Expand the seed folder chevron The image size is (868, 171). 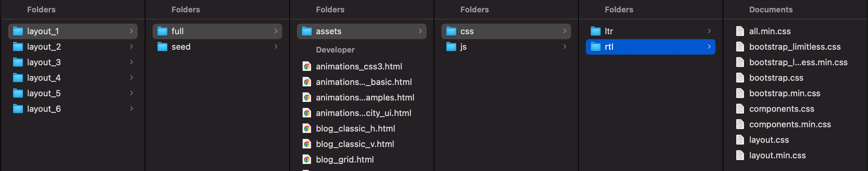tap(276, 47)
